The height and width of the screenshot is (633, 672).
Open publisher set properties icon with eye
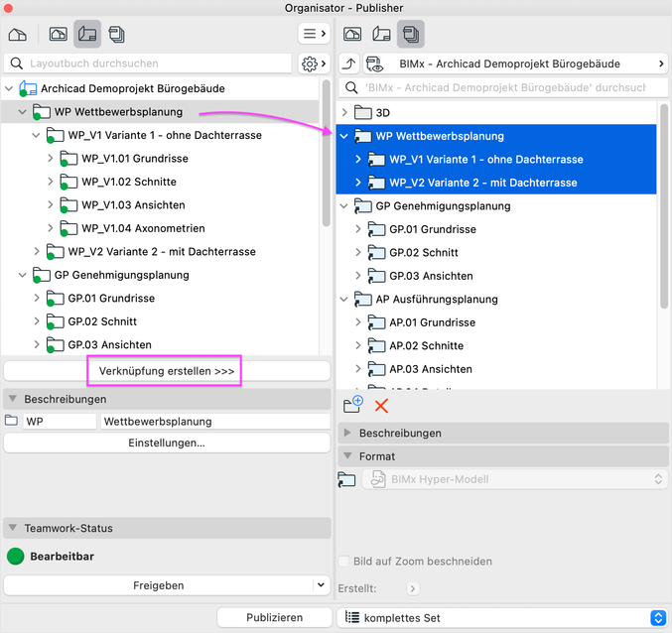(374, 63)
